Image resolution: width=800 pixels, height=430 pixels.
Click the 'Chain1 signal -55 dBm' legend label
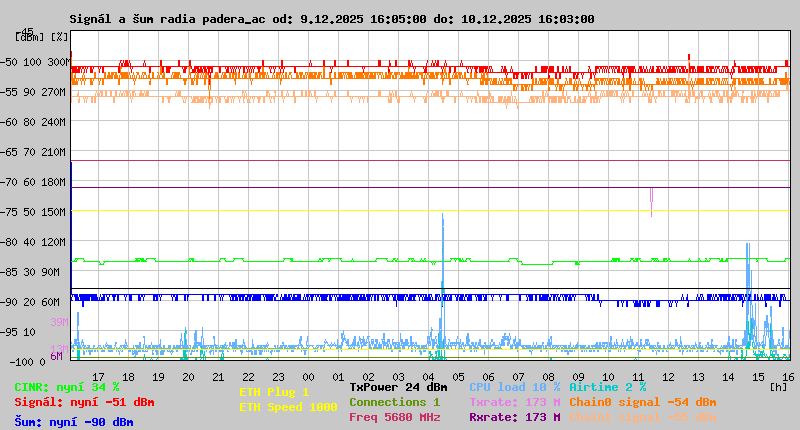tap(643, 417)
